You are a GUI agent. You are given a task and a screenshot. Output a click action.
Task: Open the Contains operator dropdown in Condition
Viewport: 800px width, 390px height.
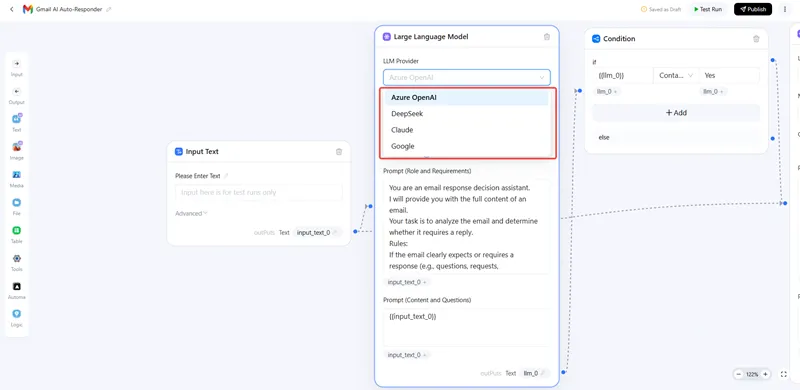point(676,76)
